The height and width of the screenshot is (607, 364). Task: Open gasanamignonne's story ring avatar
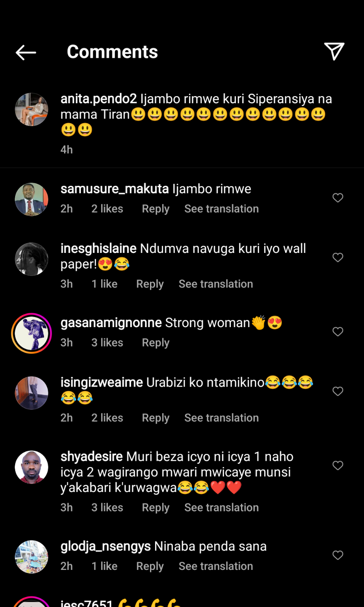(x=32, y=333)
